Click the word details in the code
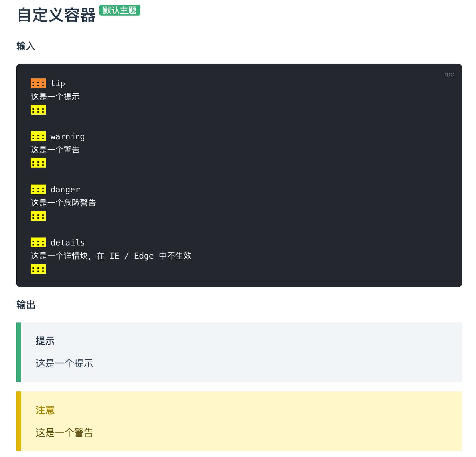This screenshot has height=457, width=476. (x=68, y=242)
